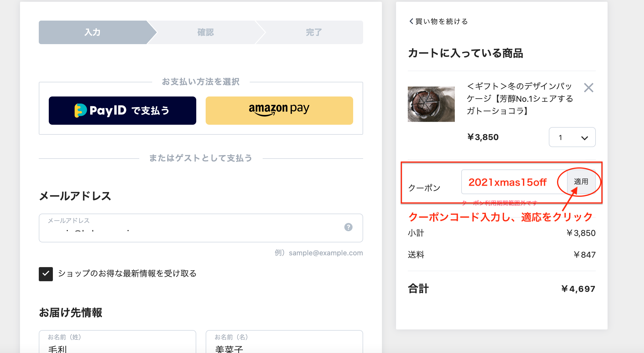
Task: Click the email help question mark icon
Action: coord(348,227)
